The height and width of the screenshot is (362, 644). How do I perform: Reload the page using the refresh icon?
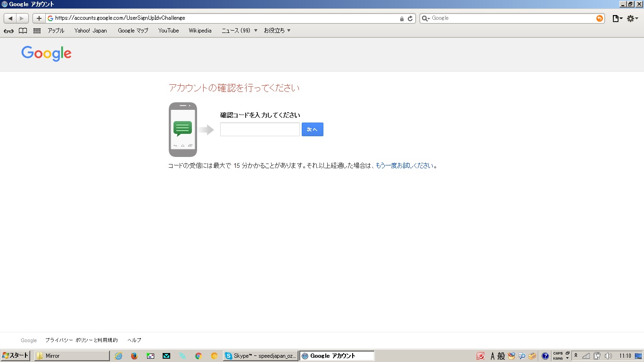pos(410,18)
